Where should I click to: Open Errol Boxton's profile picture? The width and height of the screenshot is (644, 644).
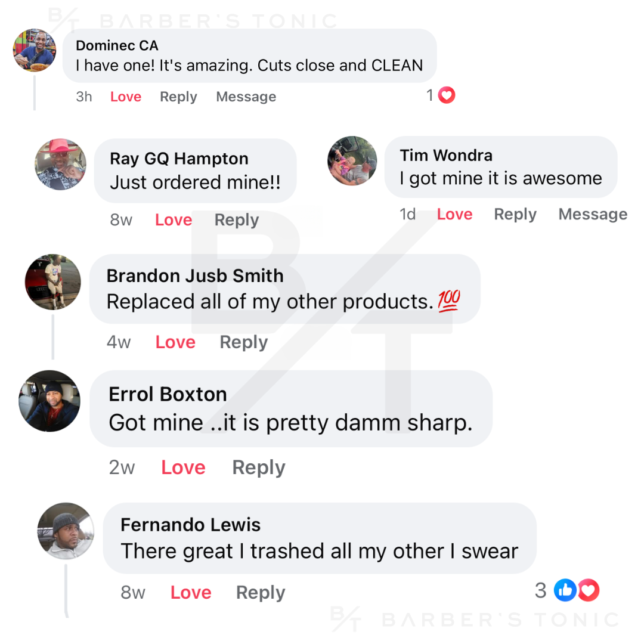click(x=49, y=401)
